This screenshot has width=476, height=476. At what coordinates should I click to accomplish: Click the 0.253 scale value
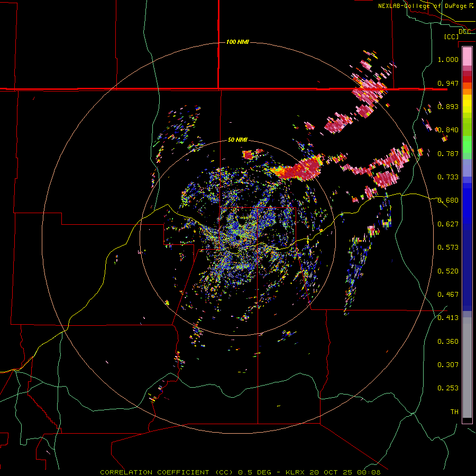click(x=448, y=388)
